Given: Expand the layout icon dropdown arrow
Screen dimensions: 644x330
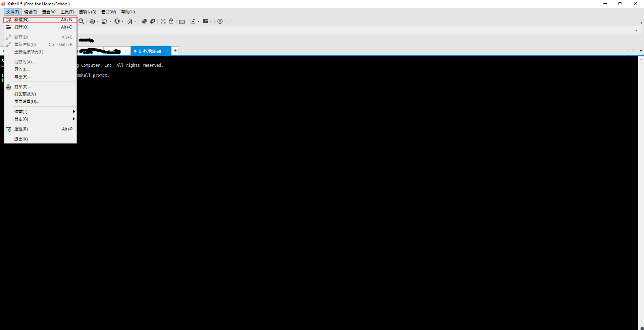Looking at the screenshot, I should pyautogui.click(x=211, y=21).
